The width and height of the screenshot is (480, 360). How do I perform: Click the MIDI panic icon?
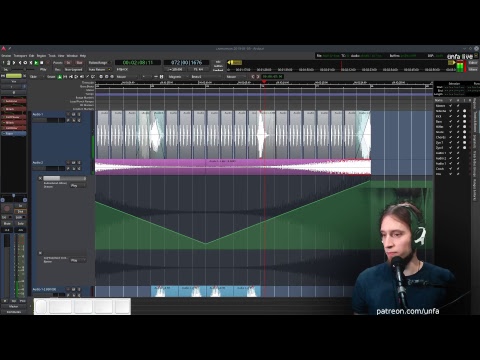(x=3, y=63)
